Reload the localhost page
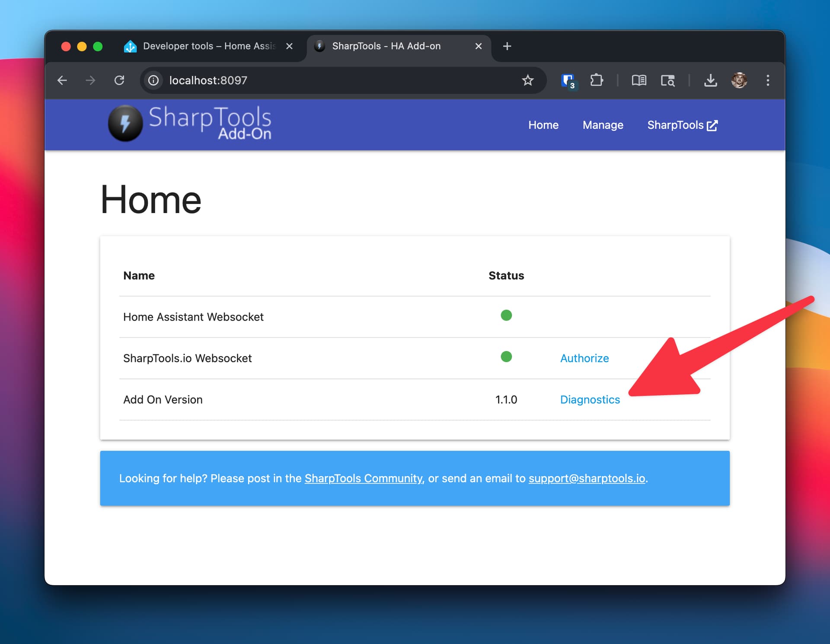The width and height of the screenshot is (830, 644). click(119, 80)
